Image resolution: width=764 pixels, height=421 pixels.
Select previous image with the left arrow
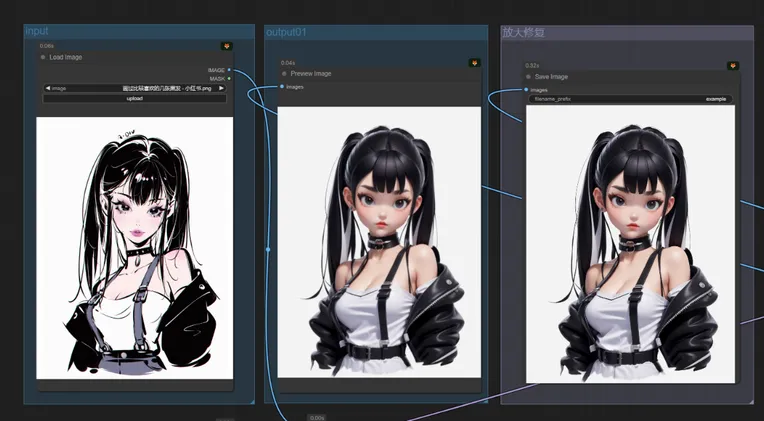[48, 88]
